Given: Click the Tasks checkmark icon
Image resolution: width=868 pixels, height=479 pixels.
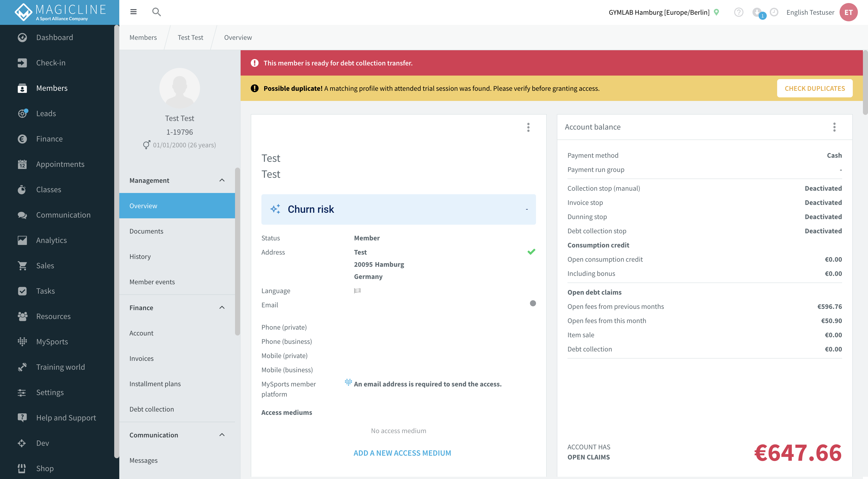Looking at the screenshot, I should click(22, 291).
